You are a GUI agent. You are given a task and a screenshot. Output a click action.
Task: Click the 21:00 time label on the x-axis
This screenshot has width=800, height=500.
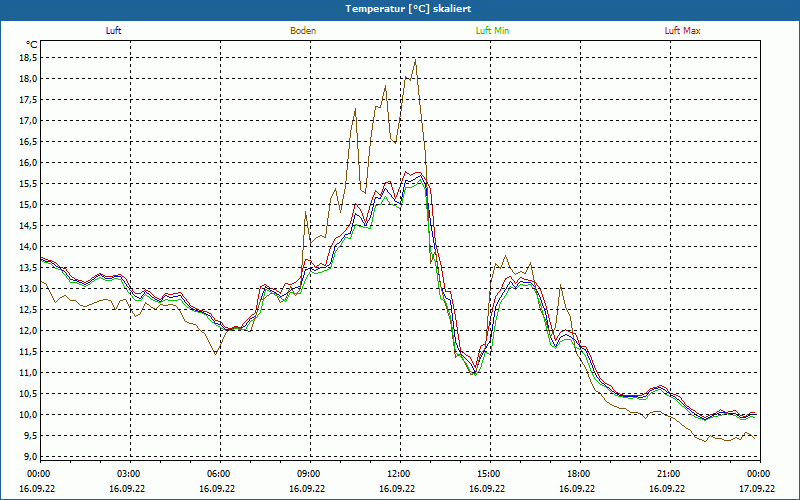[667, 474]
